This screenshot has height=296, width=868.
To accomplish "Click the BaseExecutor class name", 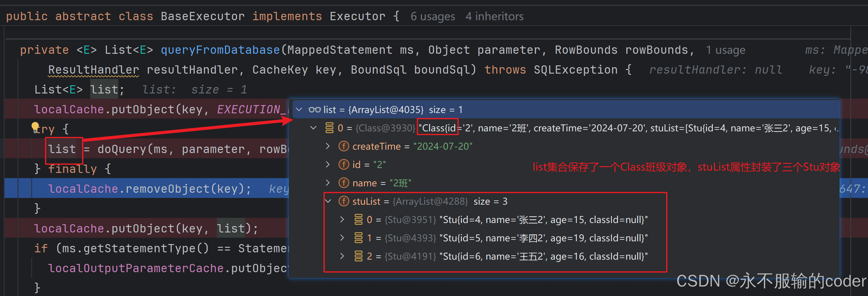I will tap(203, 16).
